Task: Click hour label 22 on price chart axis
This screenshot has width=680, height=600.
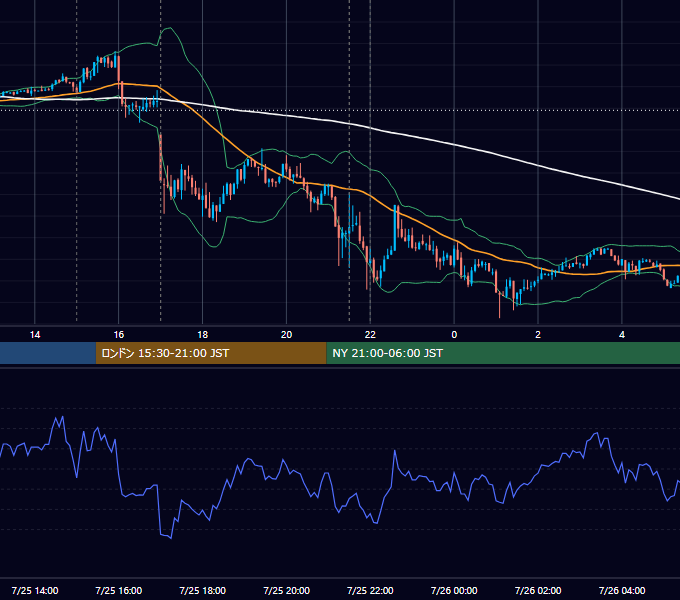Action: (370, 335)
